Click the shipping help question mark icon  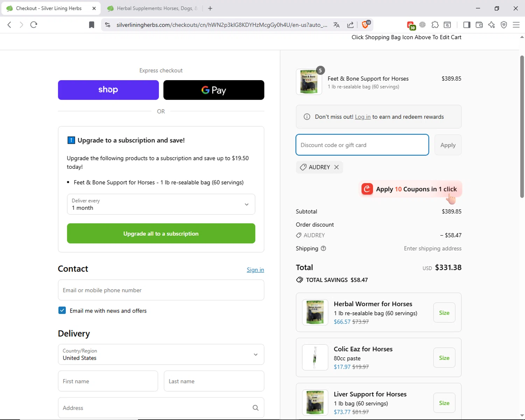point(323,248)
